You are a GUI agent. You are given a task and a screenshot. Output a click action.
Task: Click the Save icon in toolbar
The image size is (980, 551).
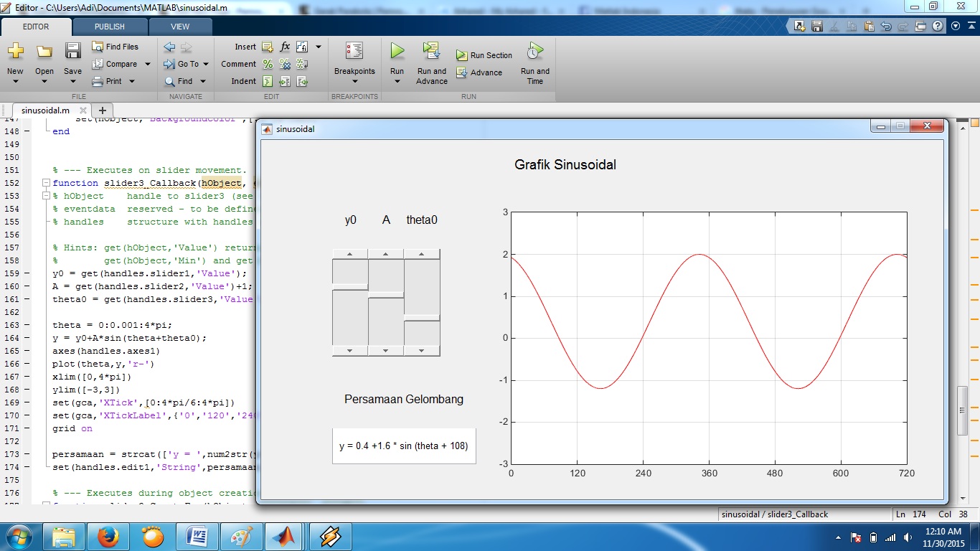click(72, 52)
